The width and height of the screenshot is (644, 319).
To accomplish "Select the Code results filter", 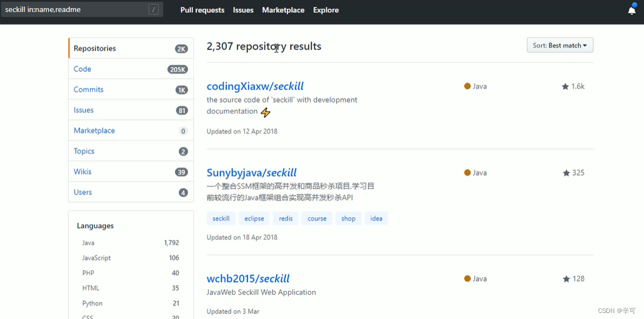I will pyautogui.click(x=131, y=69).
